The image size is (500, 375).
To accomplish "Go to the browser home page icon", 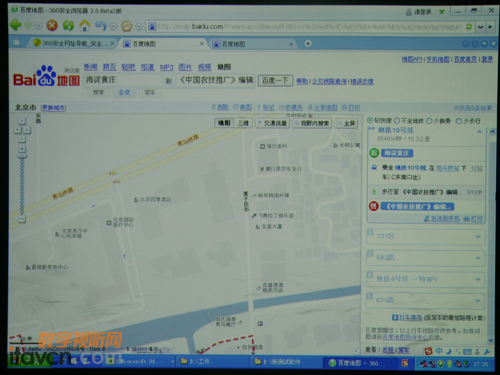I will pyautogui.click(x=85, y=25).
